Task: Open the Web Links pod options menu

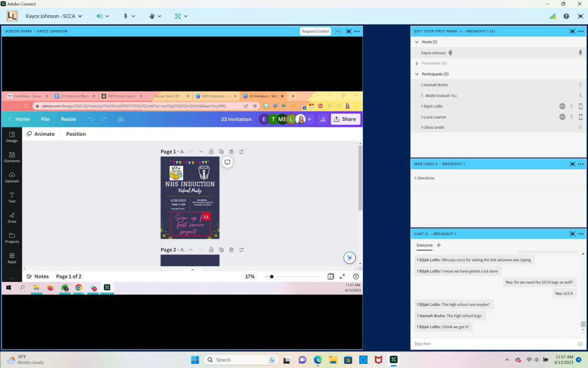Action: click(x=581, y=164)
